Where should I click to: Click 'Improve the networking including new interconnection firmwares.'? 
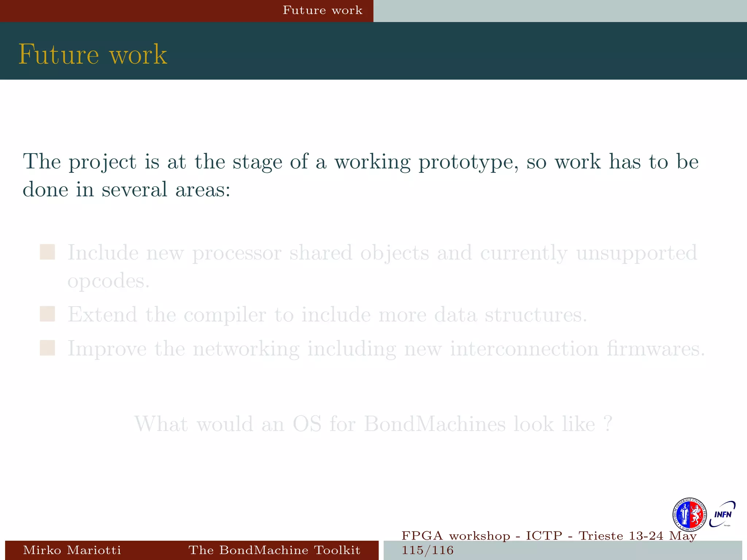[x=386, y=349]
